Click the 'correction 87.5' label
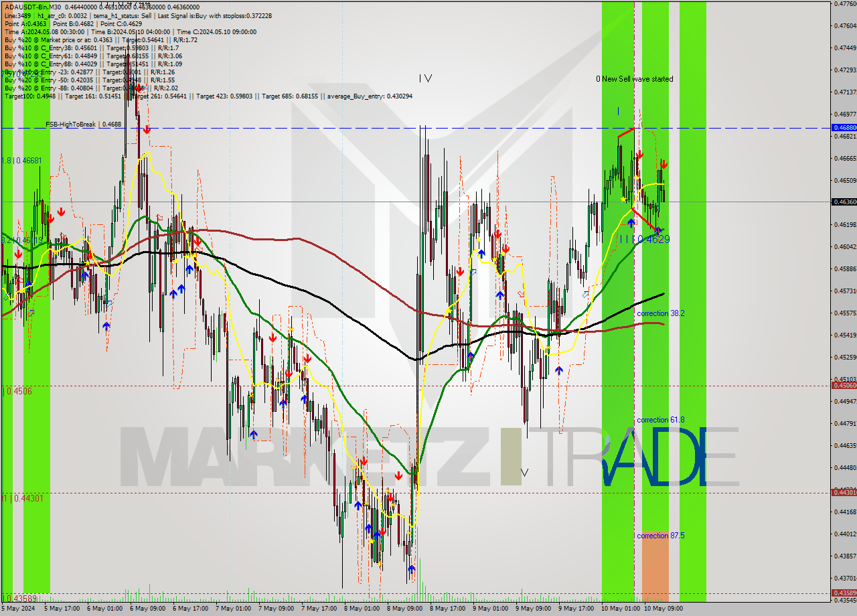The width and height of the screenshot is (857, 616). (661, 536)
